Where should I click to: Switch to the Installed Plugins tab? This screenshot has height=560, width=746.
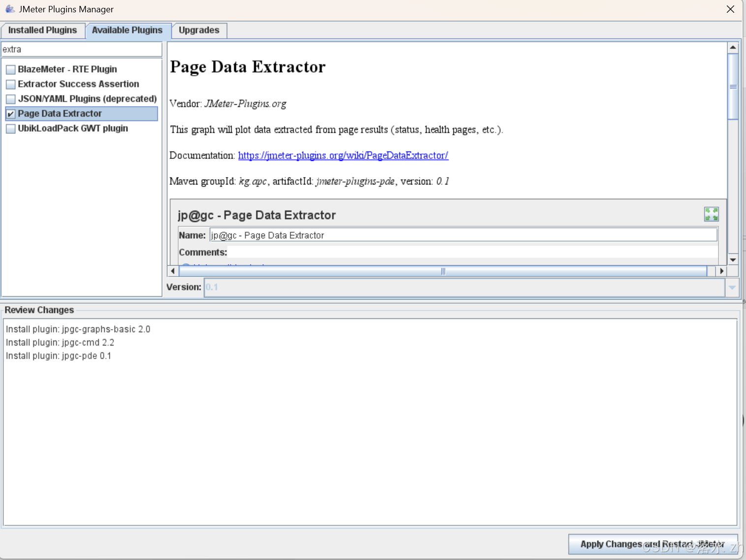(43, 30)
